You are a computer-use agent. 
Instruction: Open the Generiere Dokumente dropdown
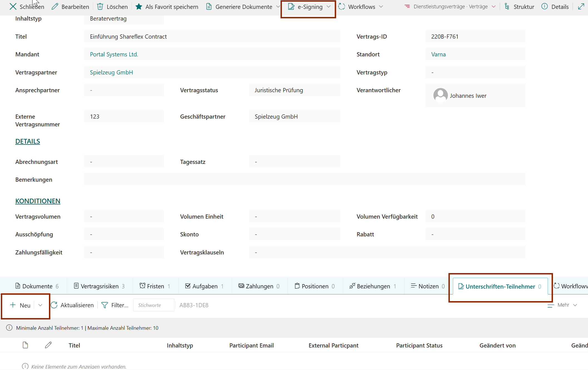278,7
